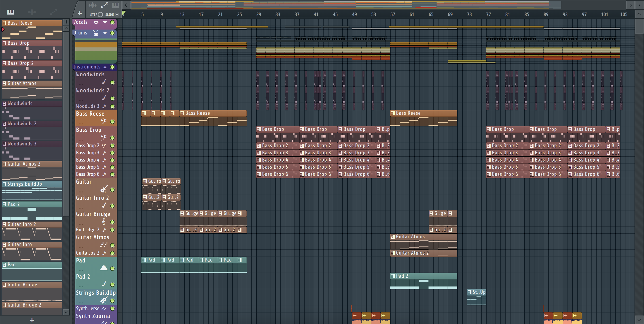Open menu icon of Strings BuildUp picker pattern
This screenshot has height=324, width=644.
point(4,184)
